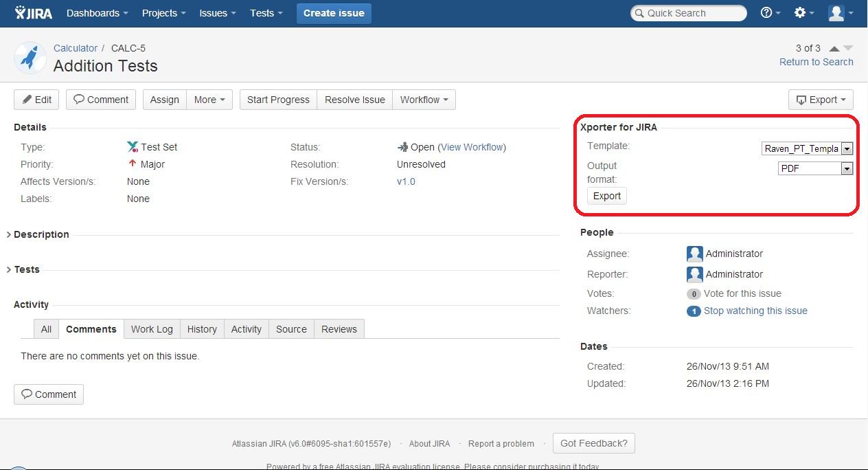Open the Reviews tab

[x=339, y=329]
